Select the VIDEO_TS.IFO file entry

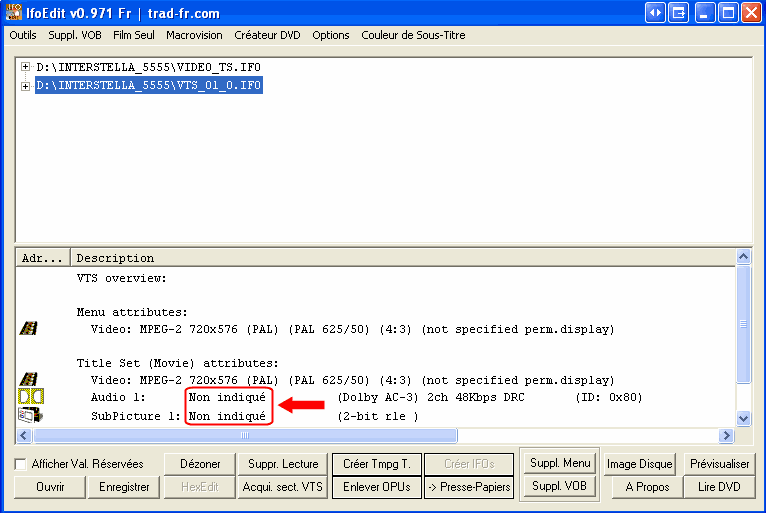[x=148, y=67]
